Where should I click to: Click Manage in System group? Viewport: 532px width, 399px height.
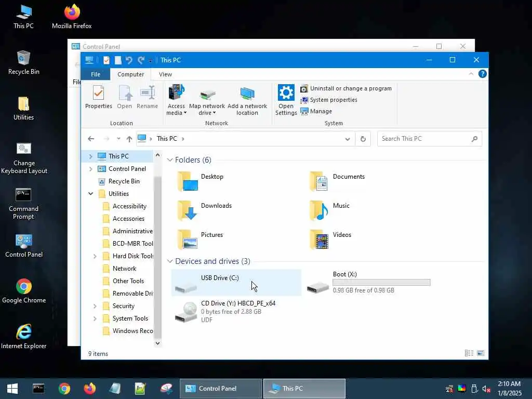point(316,111)
